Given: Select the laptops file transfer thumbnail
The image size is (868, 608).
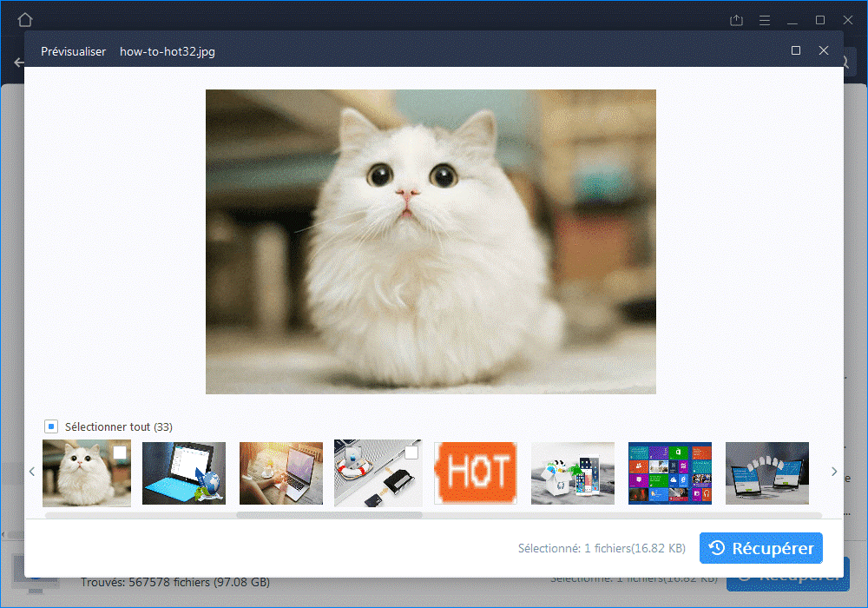Looking at the screenshot, I should (x=767, y=473).
